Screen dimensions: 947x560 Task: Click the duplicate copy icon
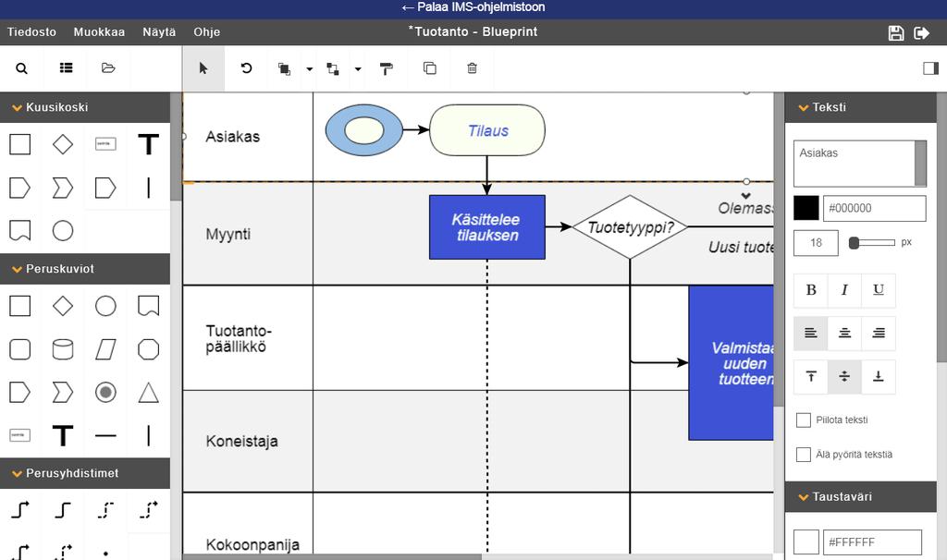click(x=429, y=68)
